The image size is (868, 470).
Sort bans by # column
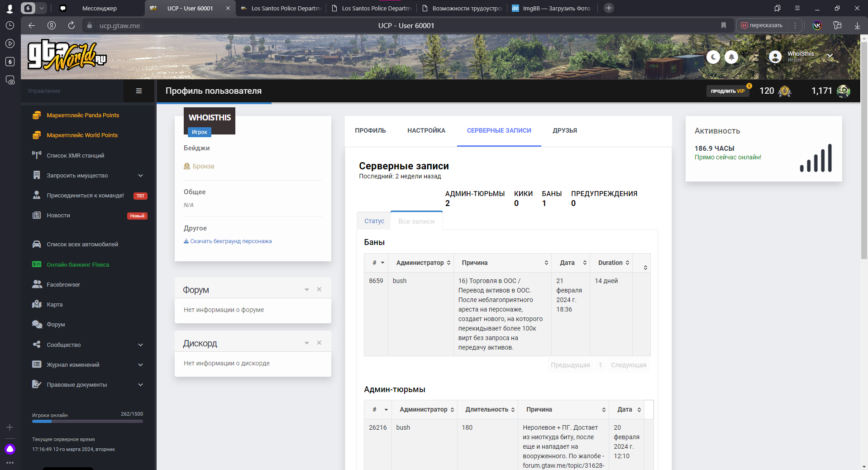(376, 263)
